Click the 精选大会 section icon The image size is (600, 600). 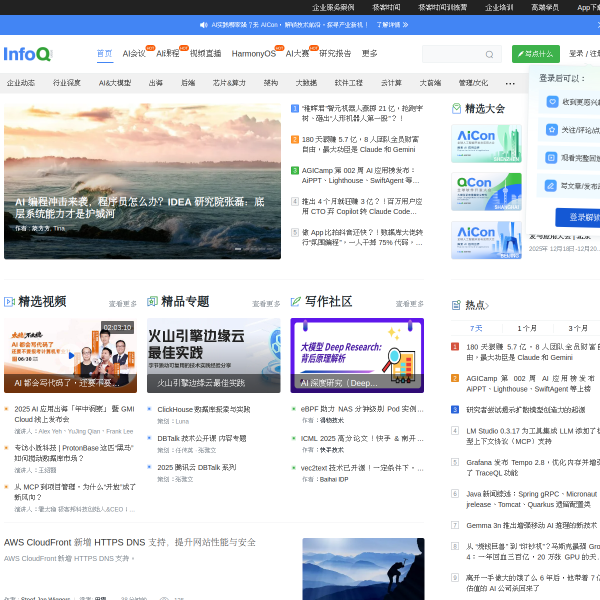pos(456,109)
